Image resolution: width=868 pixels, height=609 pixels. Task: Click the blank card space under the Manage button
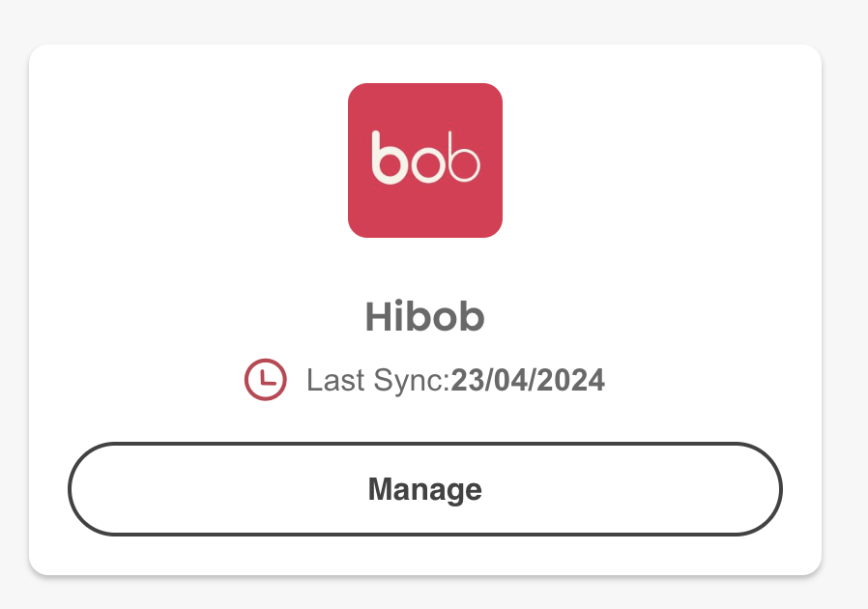[x=425, y=555]
